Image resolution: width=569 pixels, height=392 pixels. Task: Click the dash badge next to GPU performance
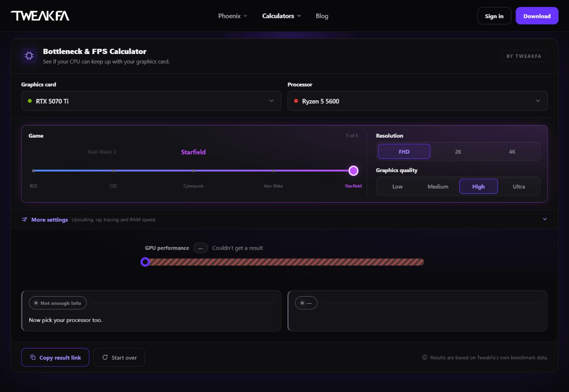(200, 248)
